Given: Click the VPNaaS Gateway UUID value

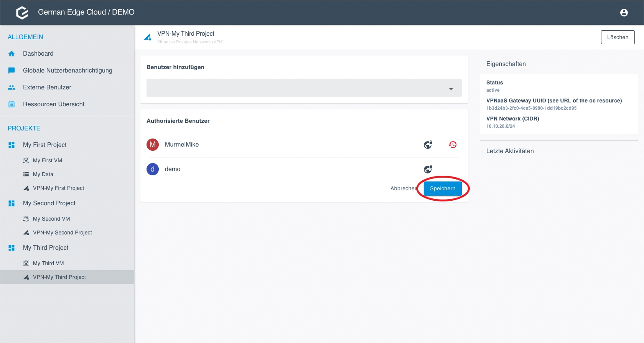Looking at the screenshot, I should click(531, 108).
